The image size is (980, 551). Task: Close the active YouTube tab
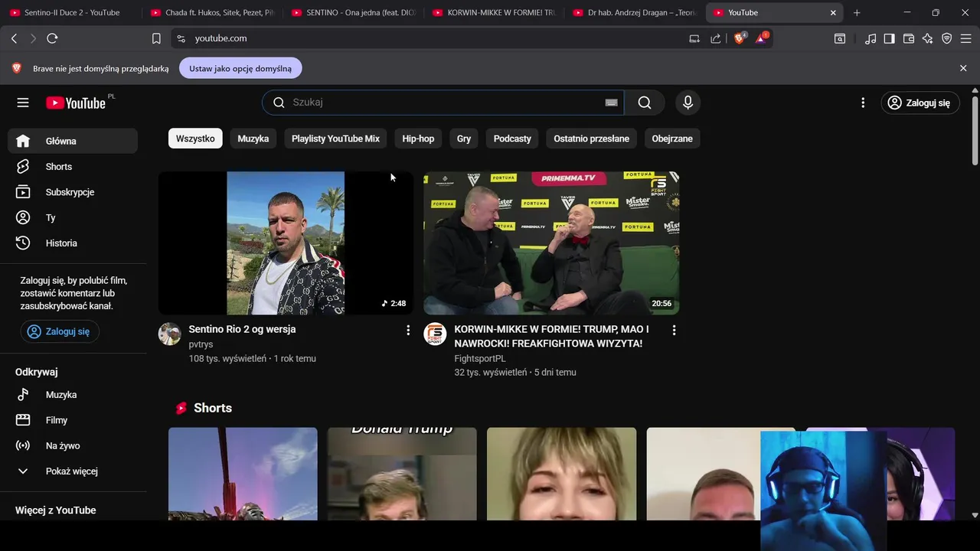click(833, 12)
